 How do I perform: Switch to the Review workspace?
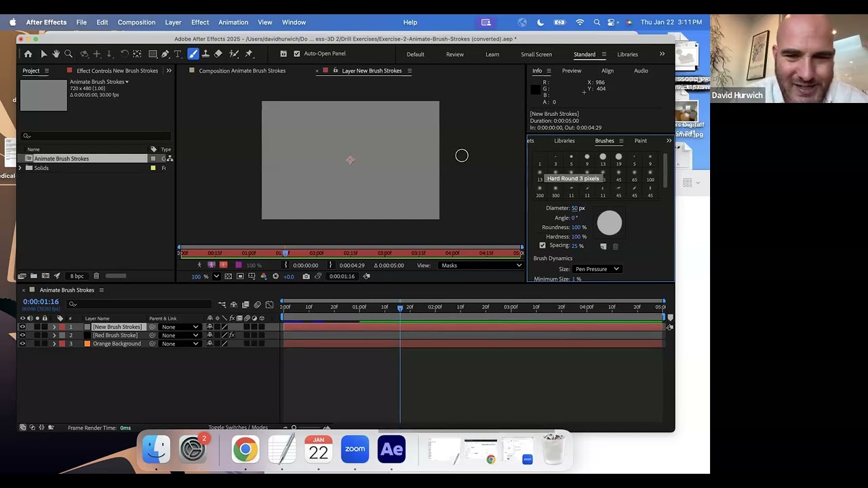(x=455, y=54)
